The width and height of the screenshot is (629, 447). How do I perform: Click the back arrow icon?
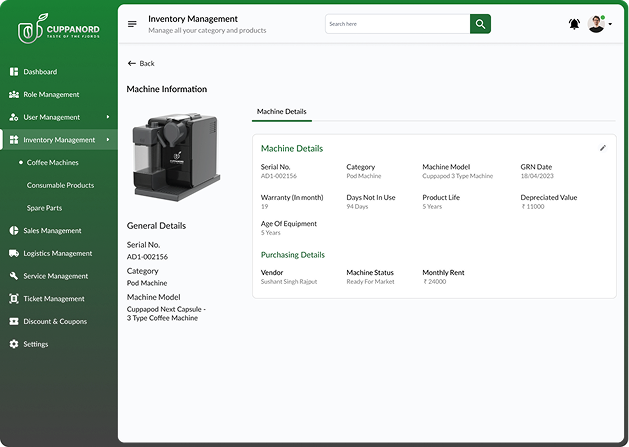tap(132, 63)
